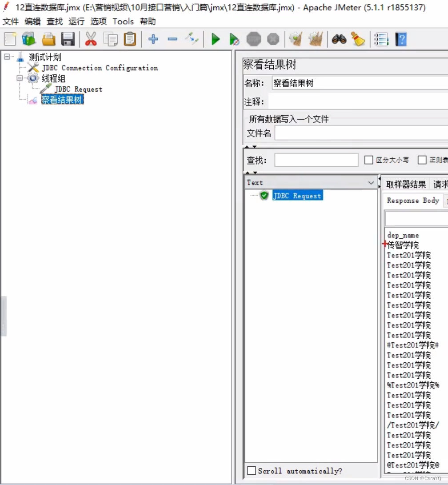The image size is (448, 485).
Task: Click 传智学院 row in response
Action: pyautogui.click(x=403, y=245)
